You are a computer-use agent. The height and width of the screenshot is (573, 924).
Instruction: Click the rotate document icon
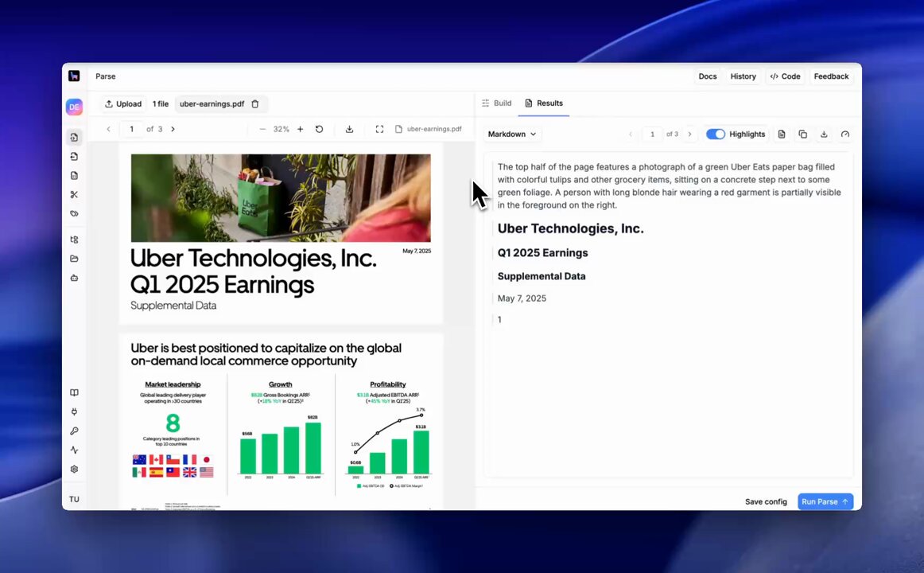click(x=319, y=129)
